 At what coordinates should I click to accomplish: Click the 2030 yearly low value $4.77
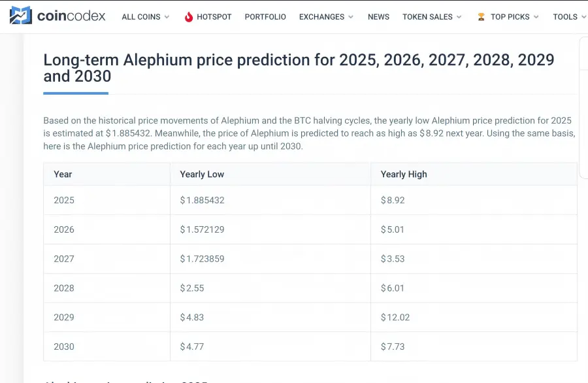click(x=191, y=346)
